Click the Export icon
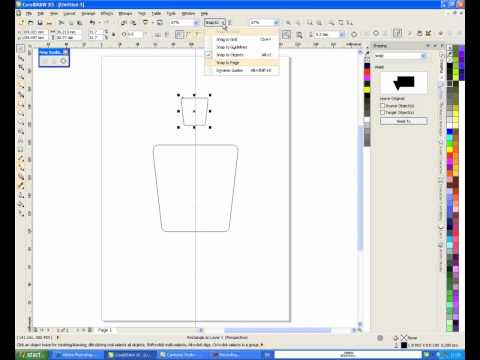This screenshot has height=360, width=480. [133, 23]
